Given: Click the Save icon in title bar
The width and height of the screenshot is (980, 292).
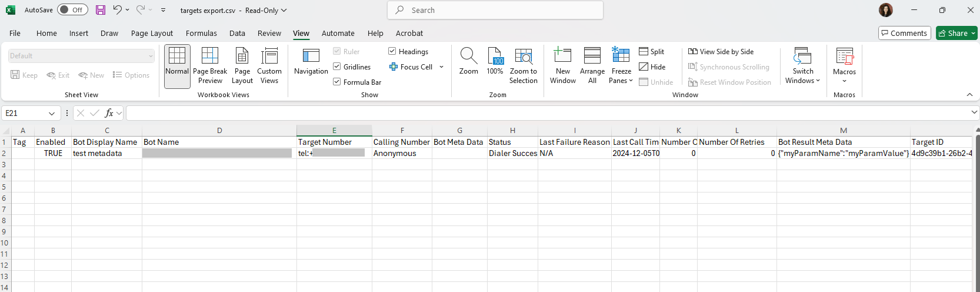Looking at the screenshot, I should [x=101, y=10].
